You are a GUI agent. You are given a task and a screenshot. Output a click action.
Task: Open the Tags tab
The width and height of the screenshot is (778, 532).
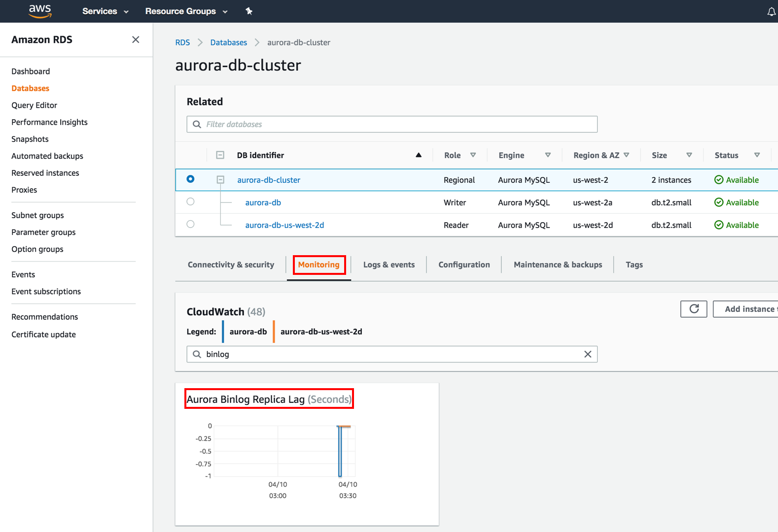tap(634, 265)
